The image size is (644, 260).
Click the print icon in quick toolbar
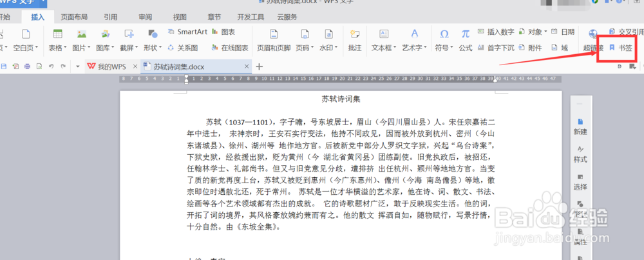(27, 66)
